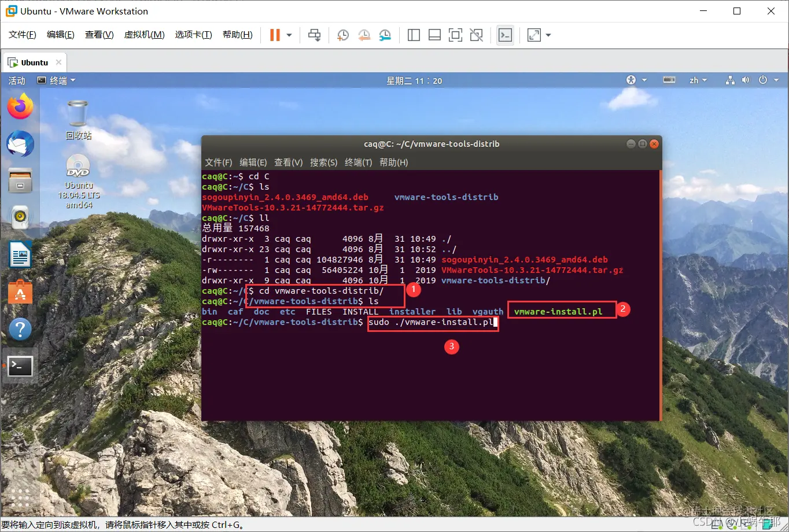Image resolution: width=789 pixels, height=532 pixels.
Task: Click the volume speaker icon in the top bar
Action: (x=746, y=80)
